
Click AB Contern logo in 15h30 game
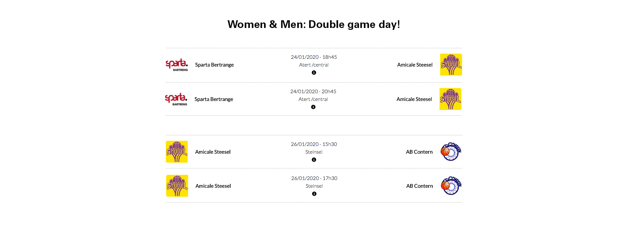click(x=451, y=152)
